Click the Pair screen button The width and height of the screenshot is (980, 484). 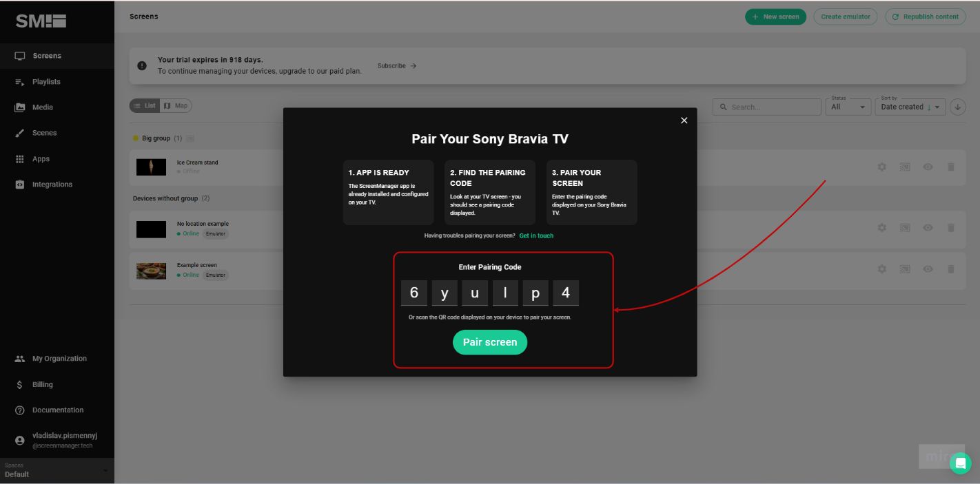click(490, 342)
